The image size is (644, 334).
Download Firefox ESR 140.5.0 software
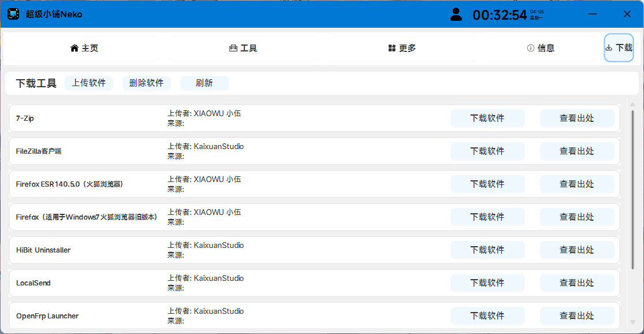click(487, 184)
